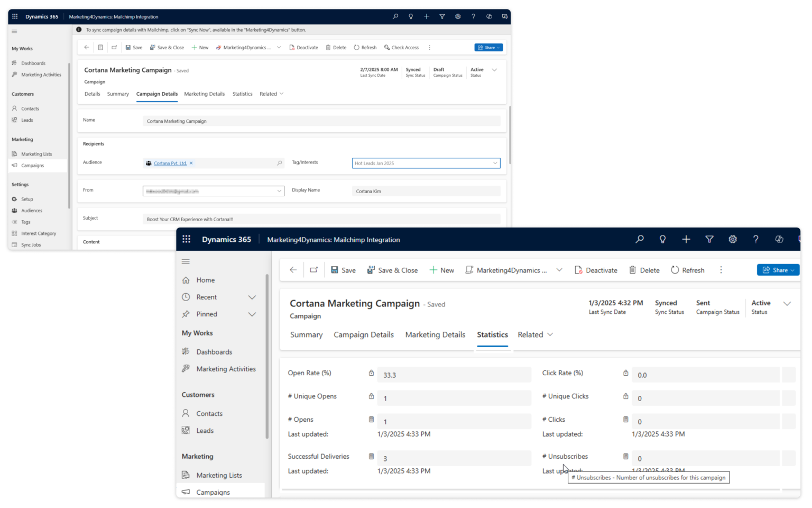The height and width of the screenshot is (508, 812).
Task: Open the Settings gear in the top bar
Action: point(733,239)
